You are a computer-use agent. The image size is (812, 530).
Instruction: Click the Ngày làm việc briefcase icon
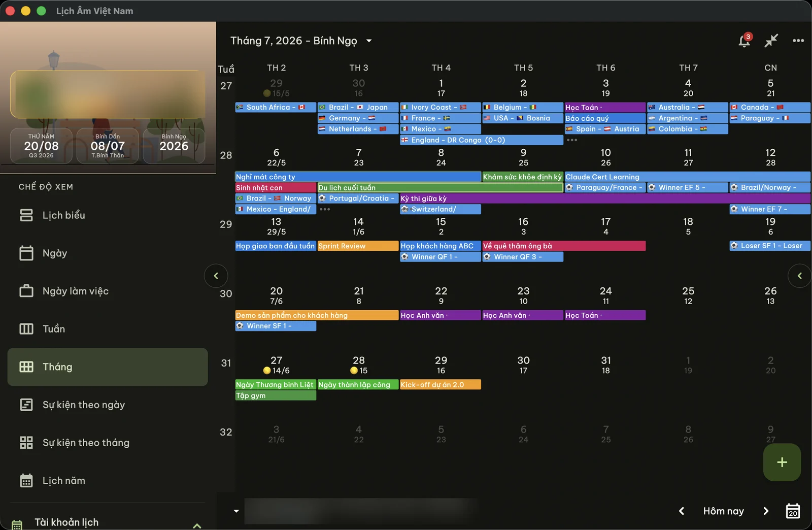point(26,291)
